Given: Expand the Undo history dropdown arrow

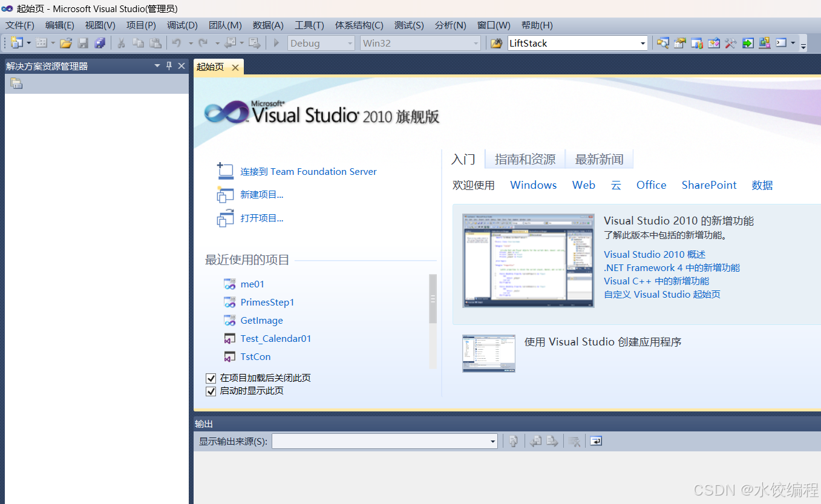Looking at the screenshot, I should click(x=191, y=43).
